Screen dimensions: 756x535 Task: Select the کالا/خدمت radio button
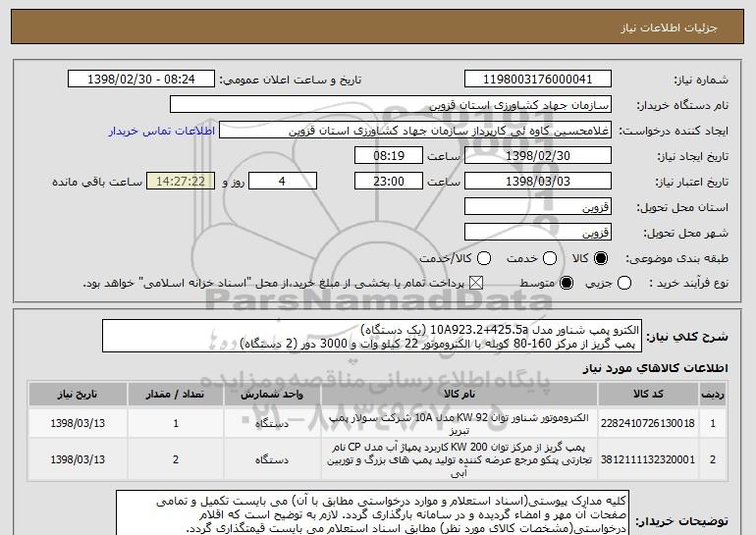tap(484, 259)
